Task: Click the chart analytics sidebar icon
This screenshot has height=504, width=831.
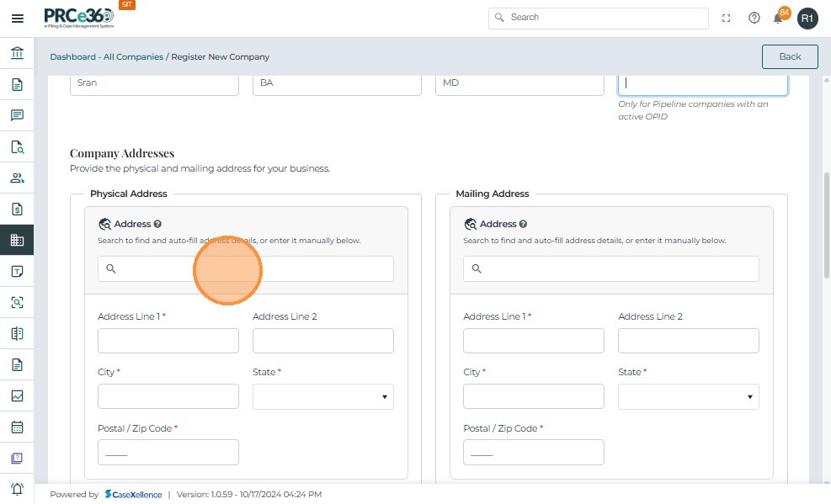Action: 17,395
